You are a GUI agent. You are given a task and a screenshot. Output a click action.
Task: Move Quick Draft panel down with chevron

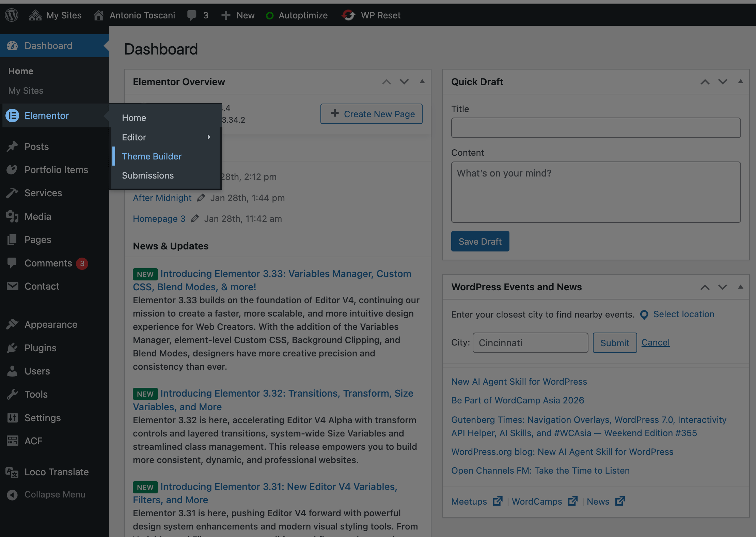pos(723,82)
